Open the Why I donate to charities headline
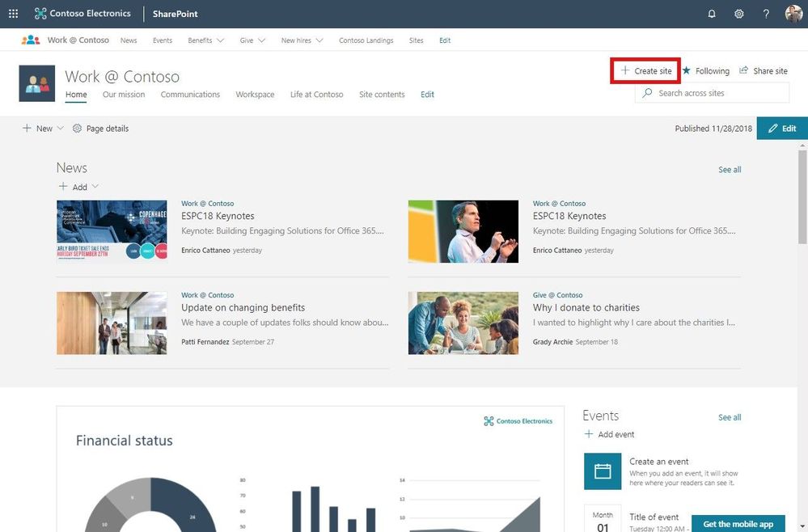Viewport: 808px width, 532px height. 586,307
